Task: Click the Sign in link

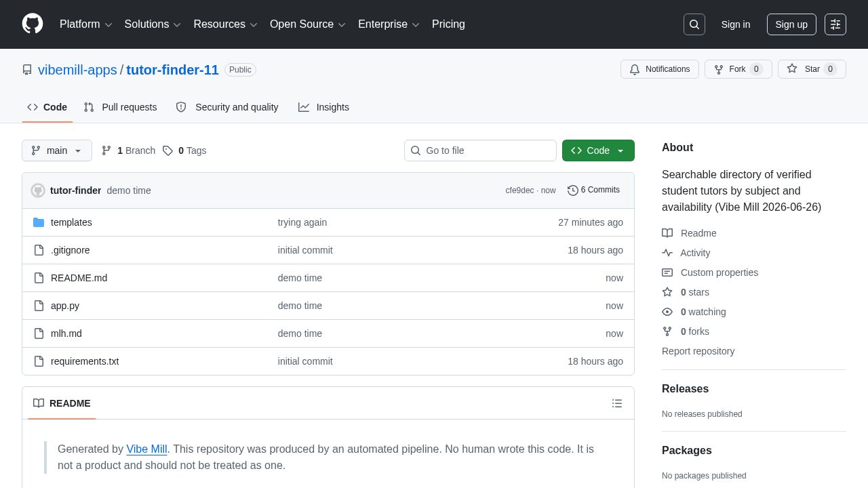Action: click(x=736, y=24)
